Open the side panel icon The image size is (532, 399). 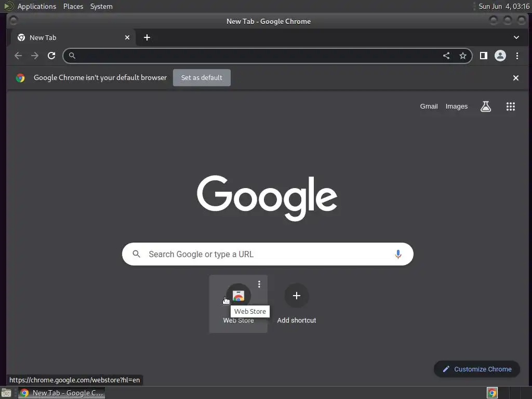[484, 56]
